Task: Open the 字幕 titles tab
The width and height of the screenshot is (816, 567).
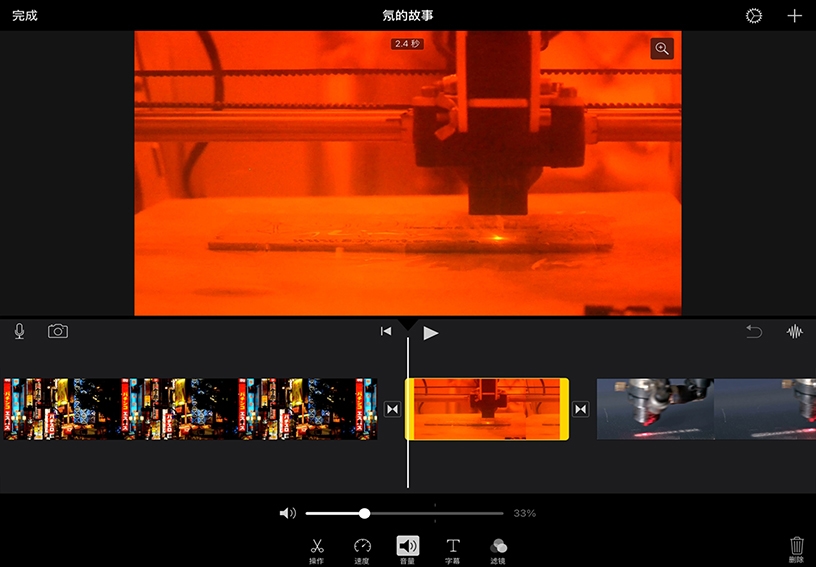Action: (x=453, y=549)
